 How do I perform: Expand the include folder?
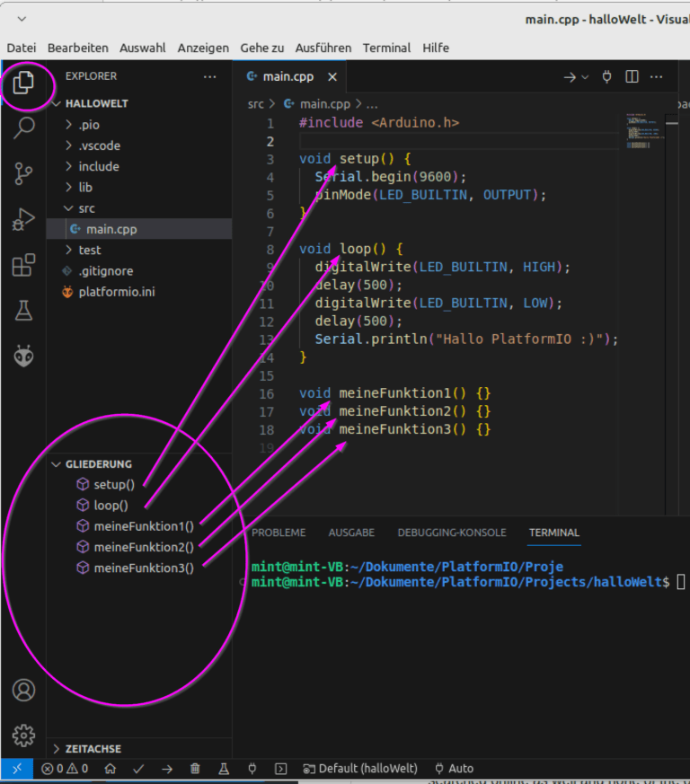[98, 166]
